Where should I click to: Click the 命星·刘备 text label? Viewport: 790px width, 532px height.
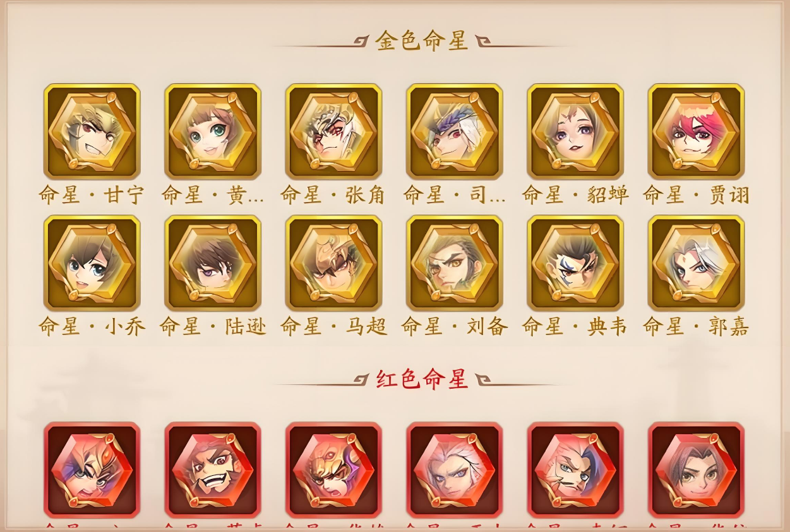455,326
